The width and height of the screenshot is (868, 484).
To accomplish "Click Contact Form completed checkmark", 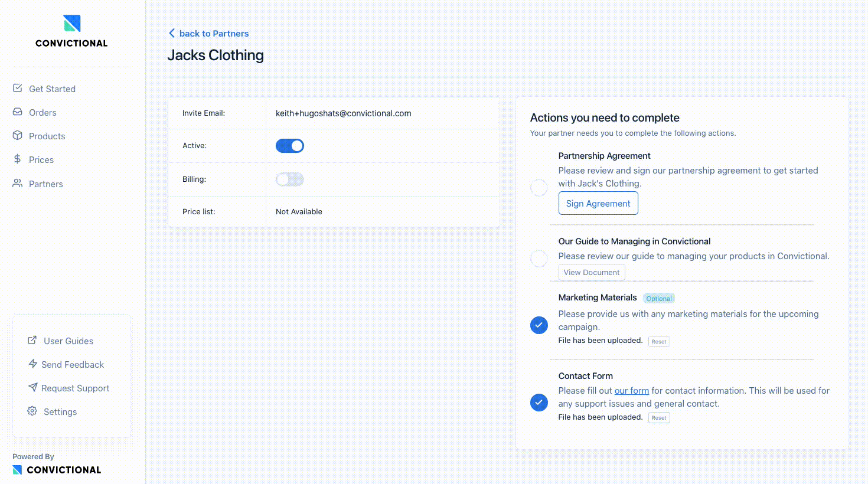I will pyautogui.click(x=539, y=403).
